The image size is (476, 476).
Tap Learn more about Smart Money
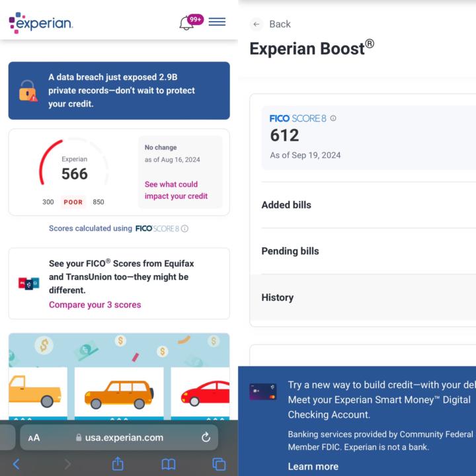pyautogui.click(x=313, y=466)
